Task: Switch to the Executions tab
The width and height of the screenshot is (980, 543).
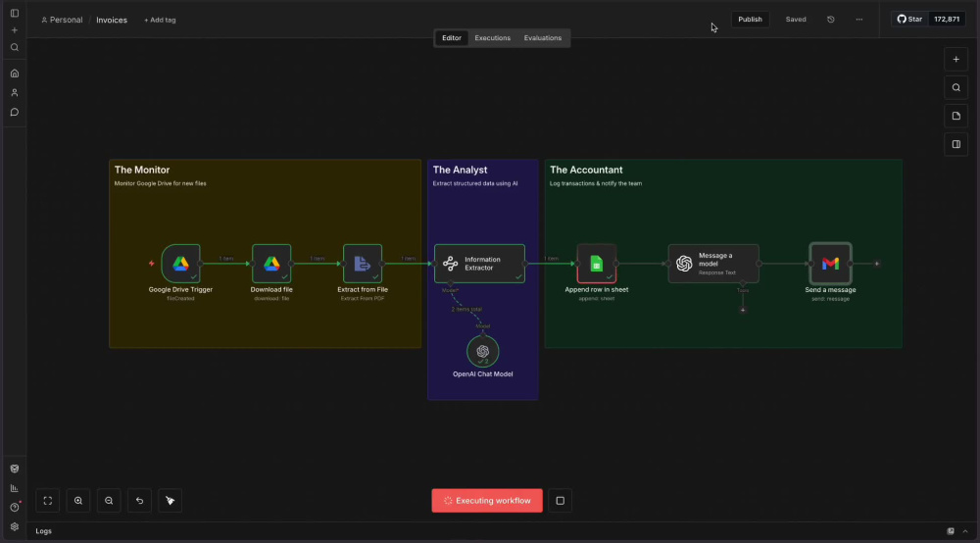Action: (x=493, y=38)
